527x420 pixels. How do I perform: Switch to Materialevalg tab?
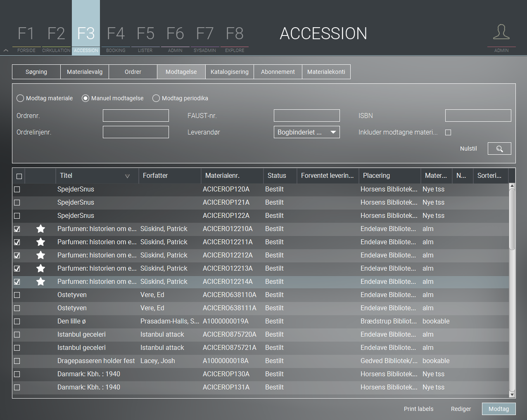tap(85, 72)
